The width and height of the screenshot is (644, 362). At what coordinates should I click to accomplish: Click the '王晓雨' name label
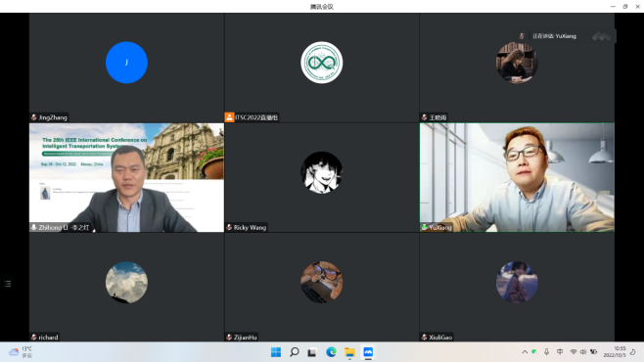pos(437,117)
